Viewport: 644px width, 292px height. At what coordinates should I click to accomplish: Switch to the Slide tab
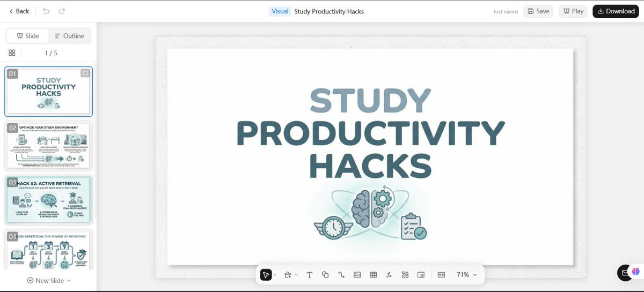tap(27, 36)
